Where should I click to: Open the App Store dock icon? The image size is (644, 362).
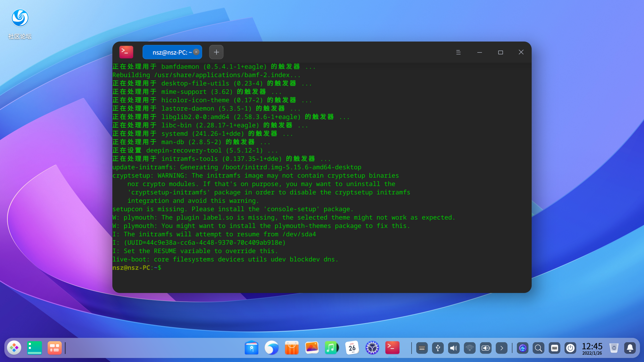pos(291,348)
